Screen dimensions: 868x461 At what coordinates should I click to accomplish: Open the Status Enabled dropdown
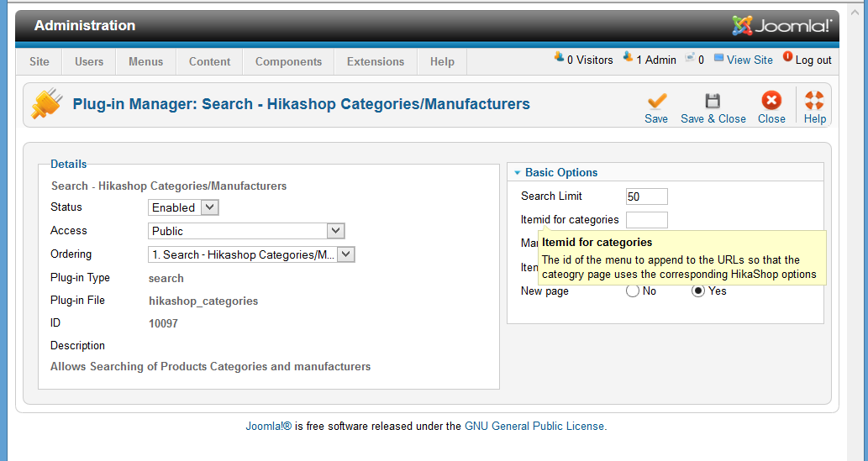[183, 207]
